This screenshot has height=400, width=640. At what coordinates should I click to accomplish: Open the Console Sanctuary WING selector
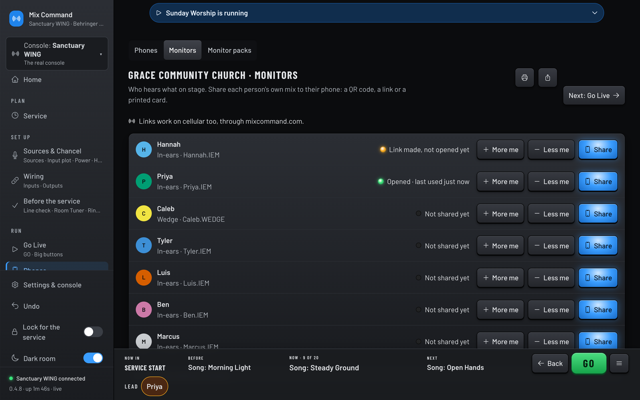[57, 53]
